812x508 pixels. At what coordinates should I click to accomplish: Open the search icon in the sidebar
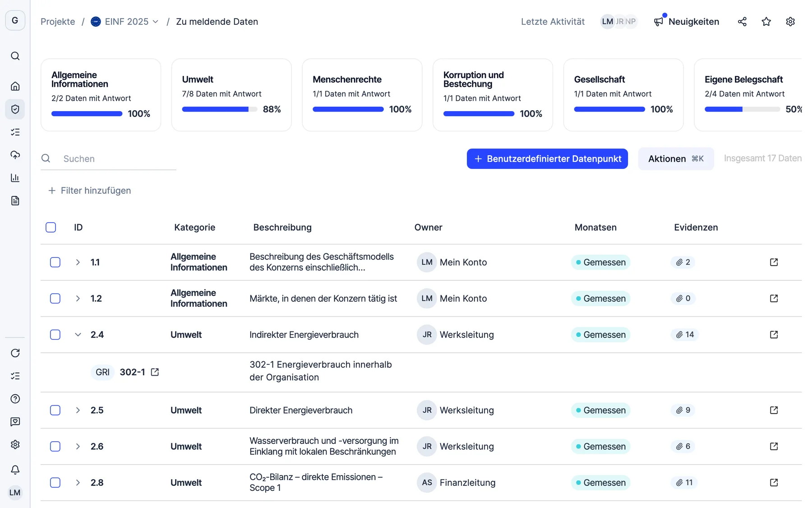[x=15, y=56]
